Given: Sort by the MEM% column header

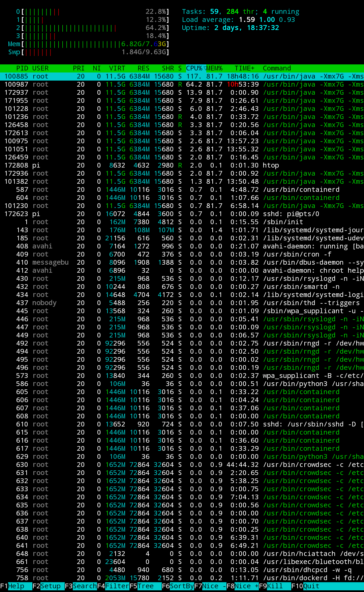Looking at the screenshot, I should pyautogui.click(x=214, y=68).
